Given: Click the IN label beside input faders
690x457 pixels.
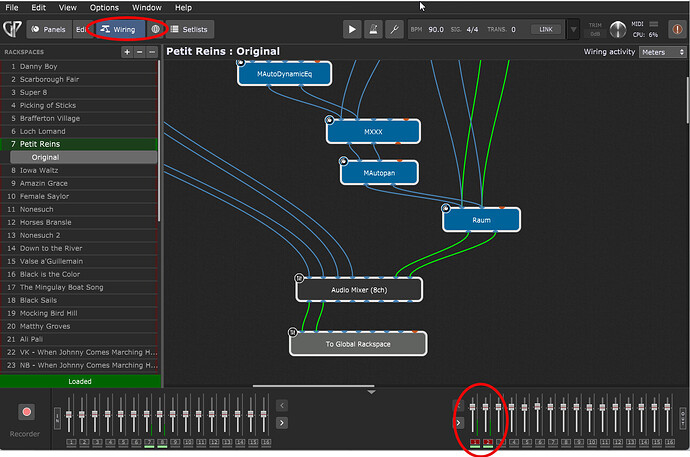Looking at the screenshot, I should coord(57,417).
